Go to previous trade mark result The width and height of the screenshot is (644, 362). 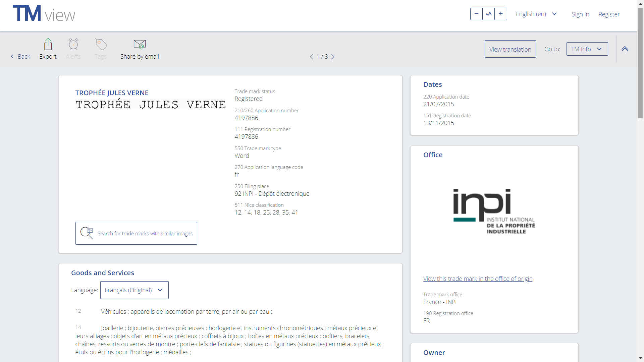click(311, 57)
